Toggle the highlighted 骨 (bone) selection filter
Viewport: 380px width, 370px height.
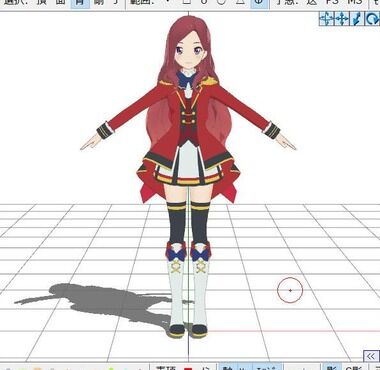tap(80, 3)
